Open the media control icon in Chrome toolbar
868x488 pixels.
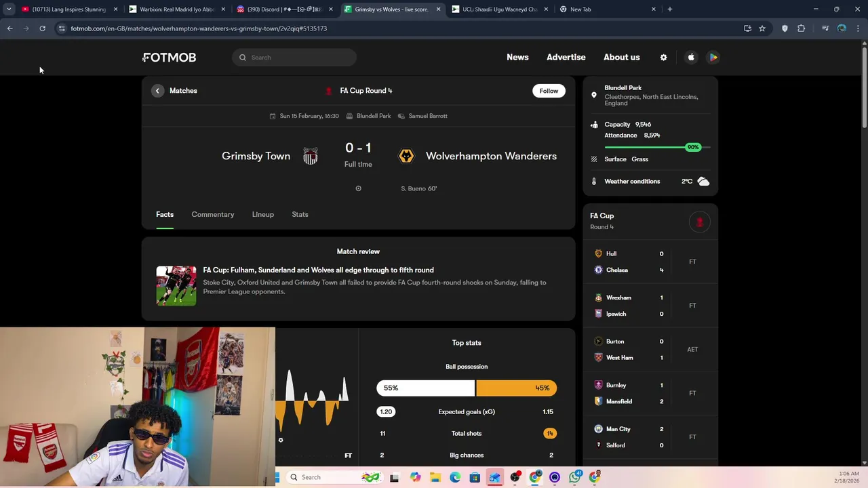tap(825, 28)
